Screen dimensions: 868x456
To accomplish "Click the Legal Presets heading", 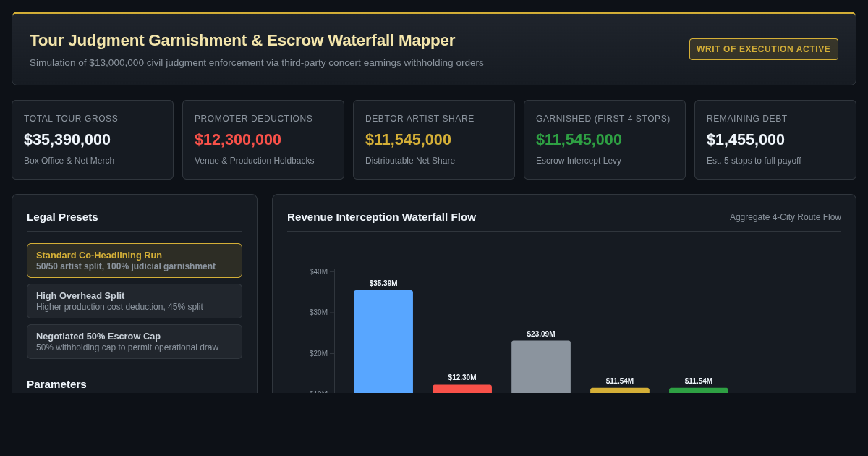I will pos(62,217).
